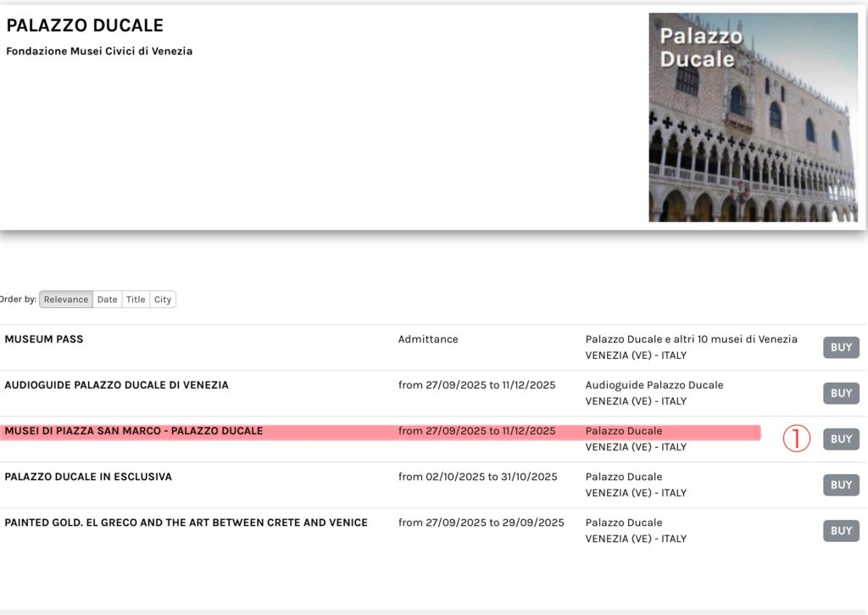Open the MUSEUM PASS listing title
Viewport: 868px width, 615px height.
(x=44, y=339)
